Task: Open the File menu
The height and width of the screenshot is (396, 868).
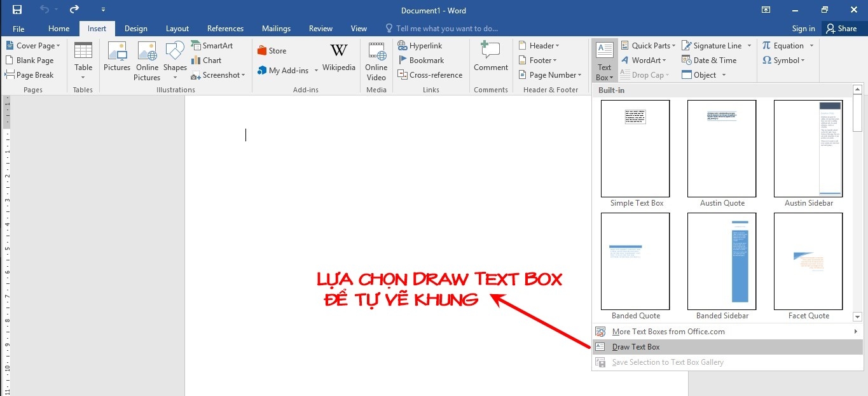Action: 18,29
